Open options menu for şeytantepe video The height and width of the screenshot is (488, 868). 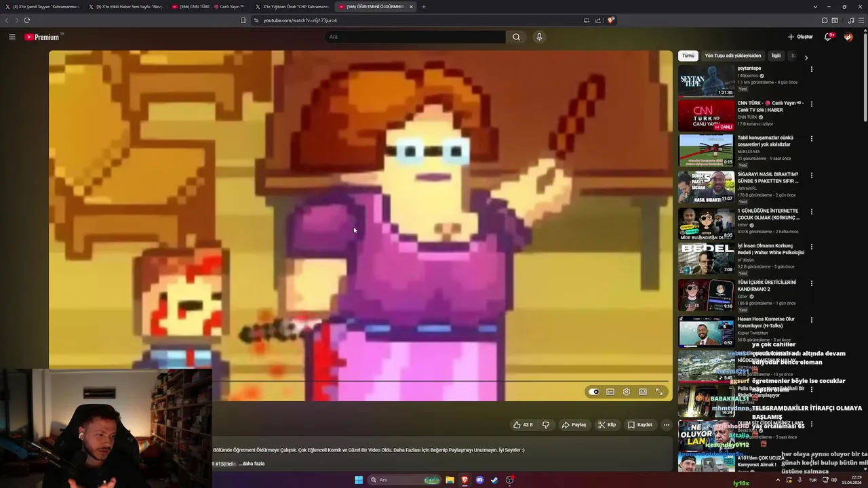coord(811,69)
